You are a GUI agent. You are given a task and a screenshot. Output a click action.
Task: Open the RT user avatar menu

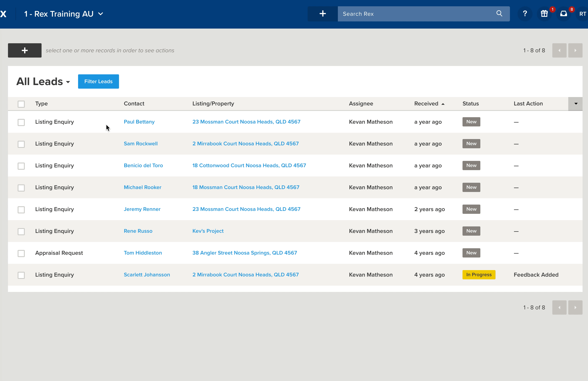[583, 14]
